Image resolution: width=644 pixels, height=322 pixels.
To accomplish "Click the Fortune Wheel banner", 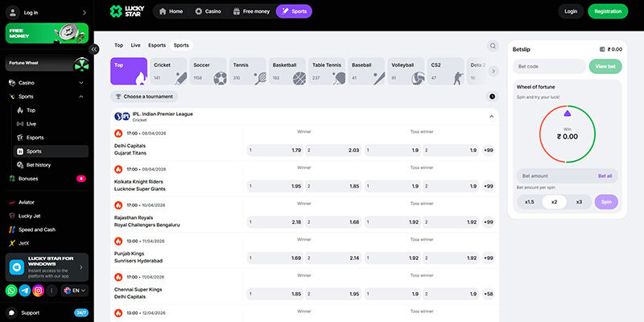I will pyautogui.click(x=47, y=64).
